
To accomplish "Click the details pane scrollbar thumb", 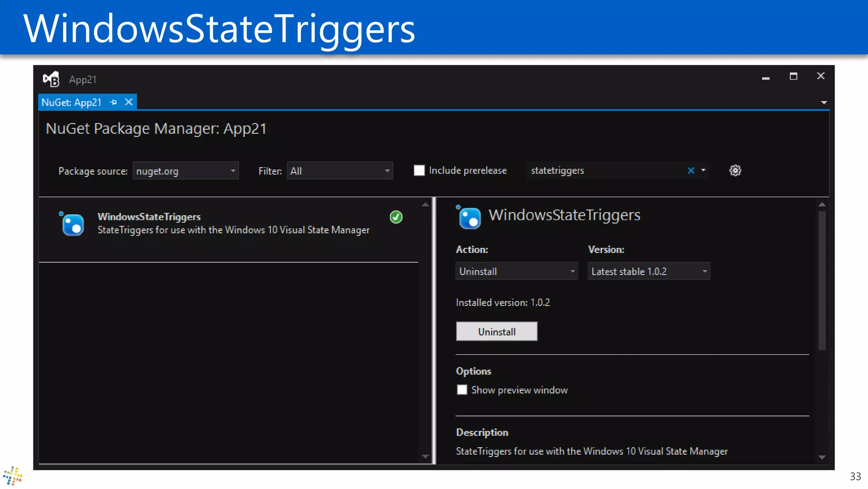I will point(822,280).
